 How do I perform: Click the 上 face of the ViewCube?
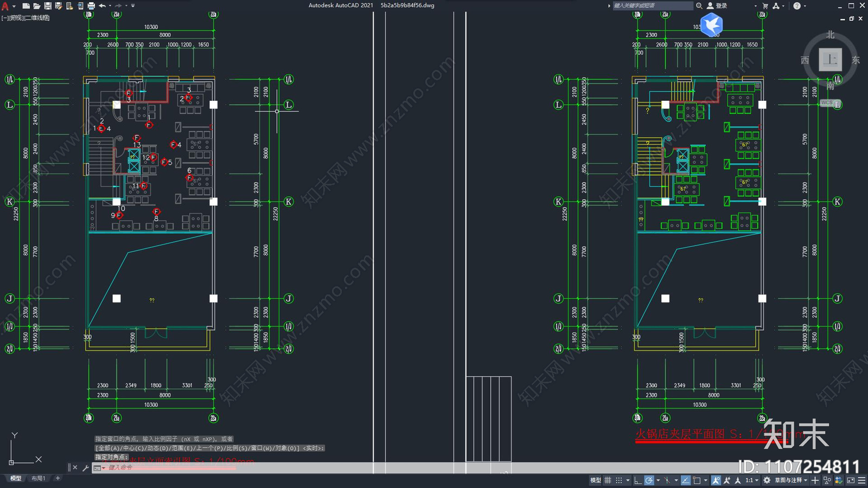(830, 60)
